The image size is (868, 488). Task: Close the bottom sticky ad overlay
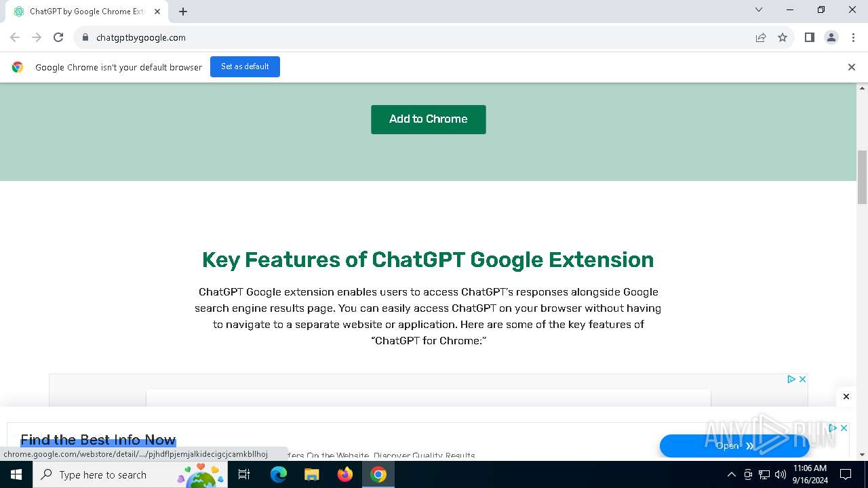(x=846, y=396)
